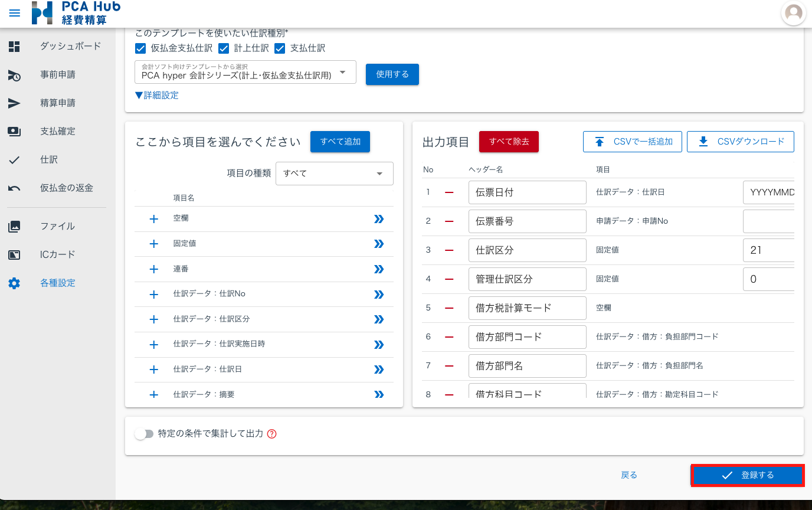Remove output row 3 仕訳区分 with minus icon
Viewport: 812px width, 510px height.
click(449, 250)
